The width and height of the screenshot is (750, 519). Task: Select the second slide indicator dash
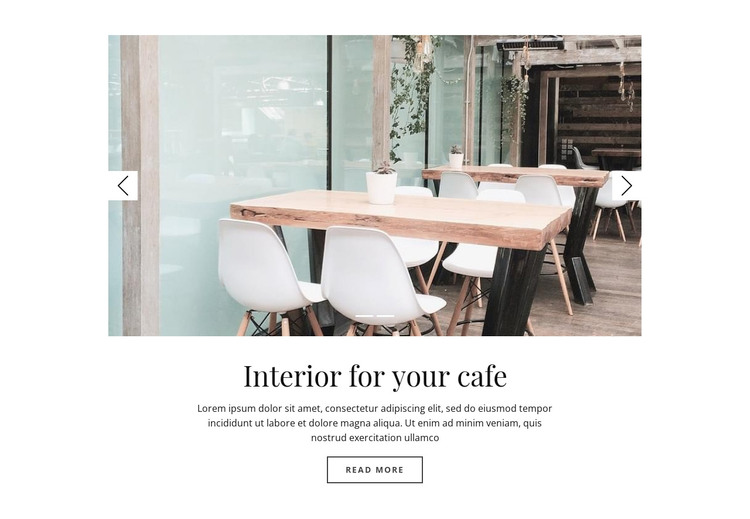[385, 316]
